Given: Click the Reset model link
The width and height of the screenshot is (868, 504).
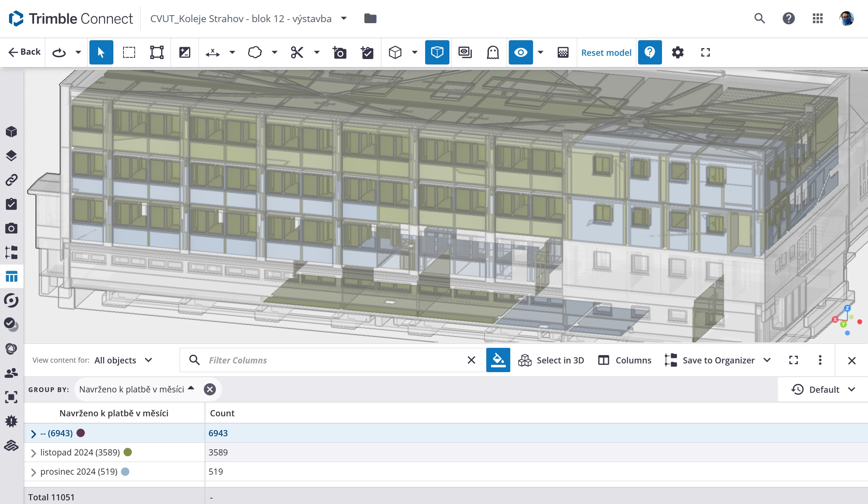Looking at the screenshot, I should (606, 53).
